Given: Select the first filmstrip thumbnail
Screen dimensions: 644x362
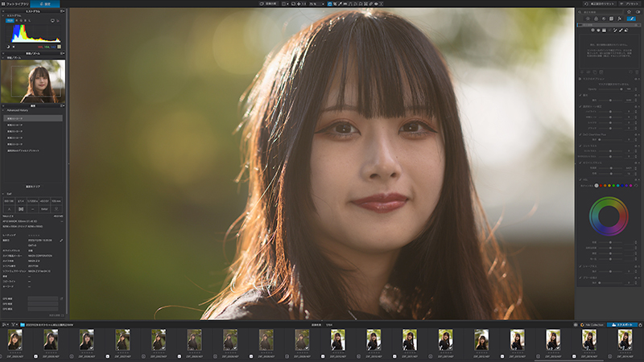Looking at the screenshot, I should (x=14, y=339).
